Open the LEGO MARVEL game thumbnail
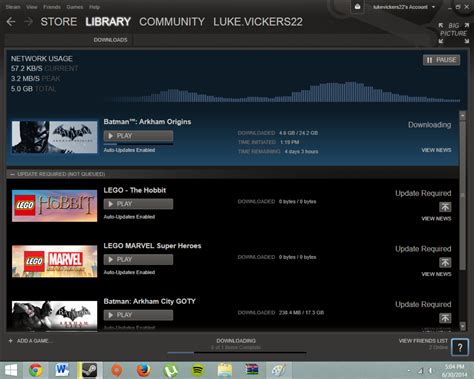474x379 pixels. point(55,261)
